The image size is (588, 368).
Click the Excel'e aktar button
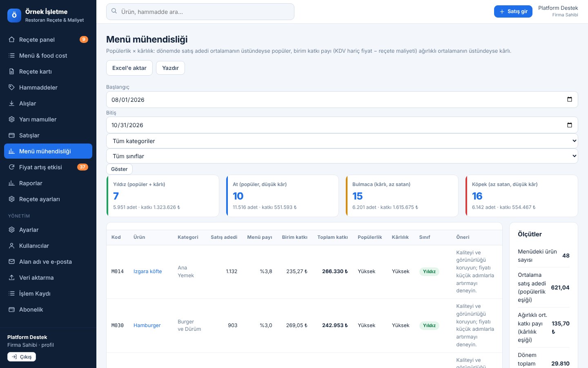pos(129,68)
